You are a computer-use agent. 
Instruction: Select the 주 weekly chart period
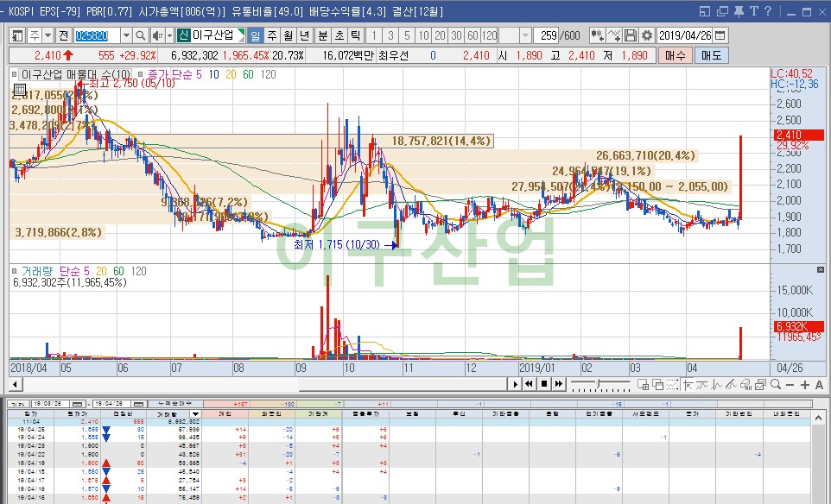pos(272,35)
